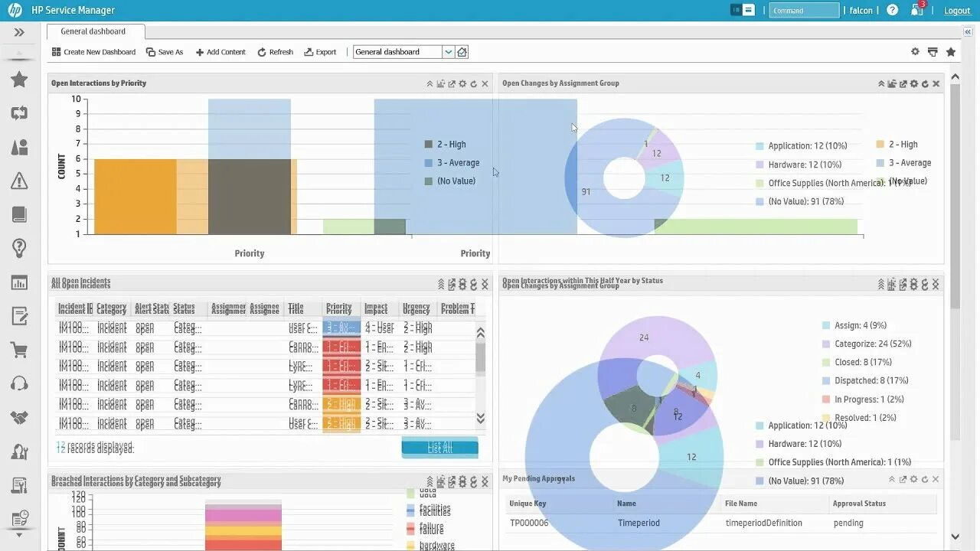Open the edit note sidebar icon
This screenshot has height=551, width=980.
pyautogui.click(x=19, y=316)
